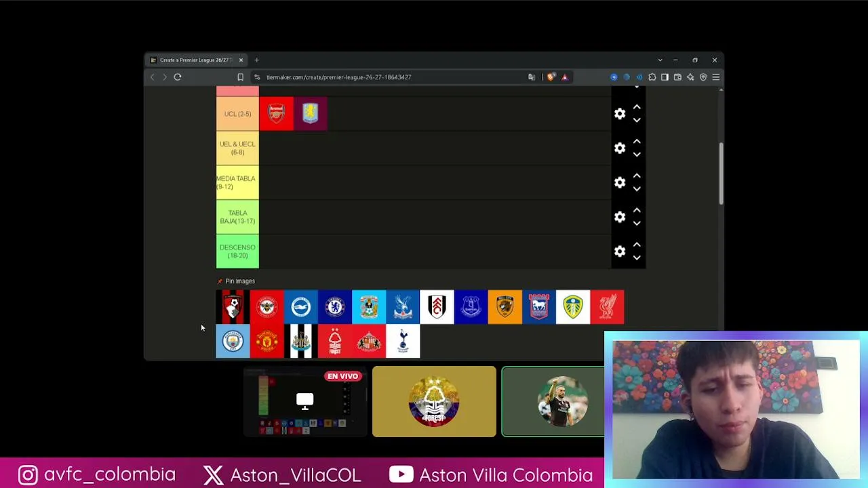This screenshot has height=488, width=868.
Task: Open the browser extensions puzzle icon
Action: pyautogui.click(x=652, y=77)
